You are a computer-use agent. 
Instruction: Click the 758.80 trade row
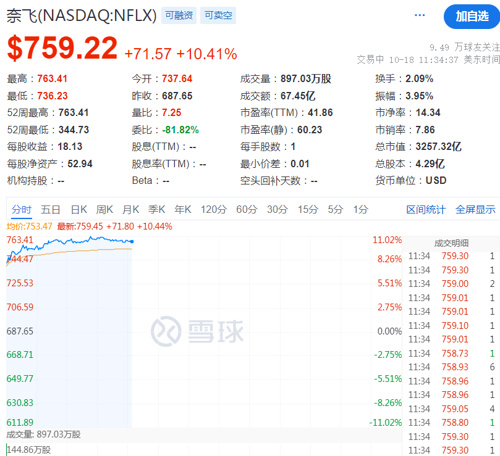tap(452, 423)
